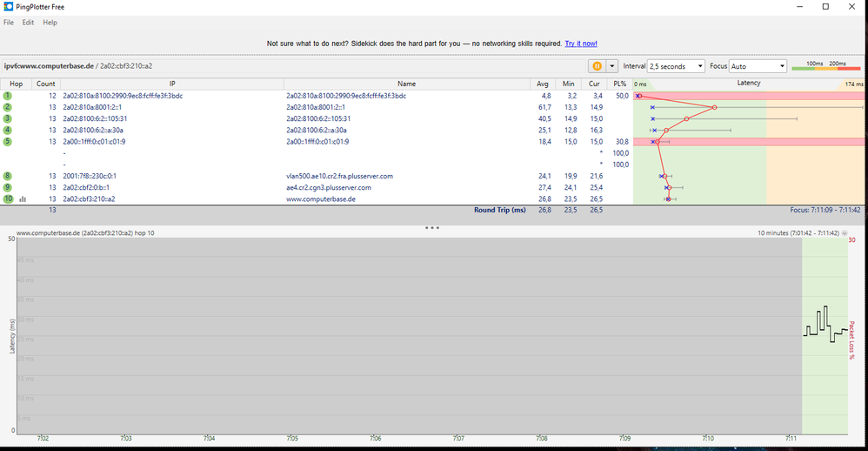Click the three-dot splitter handle above the timeline
Viewport: 868px width, 451px height.
[431, 228]
